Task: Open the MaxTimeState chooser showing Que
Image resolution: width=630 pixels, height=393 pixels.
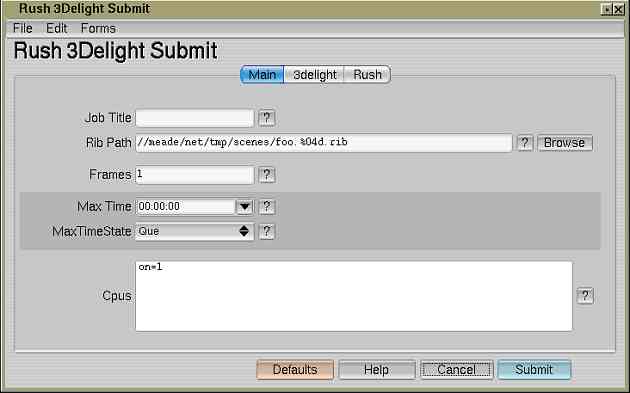Action: click(195, 231)
